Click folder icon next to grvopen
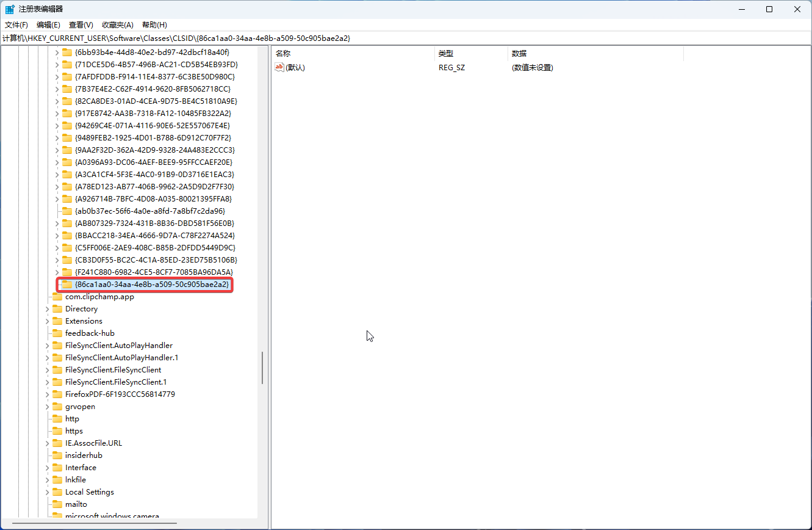The image size is (812, 530). 57,407
